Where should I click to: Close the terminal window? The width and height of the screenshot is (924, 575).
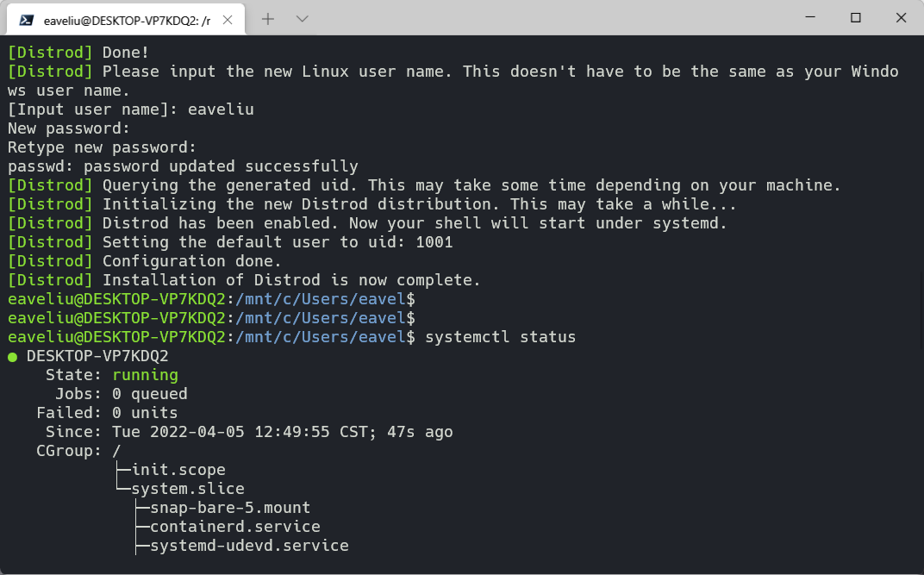point(901,18)
